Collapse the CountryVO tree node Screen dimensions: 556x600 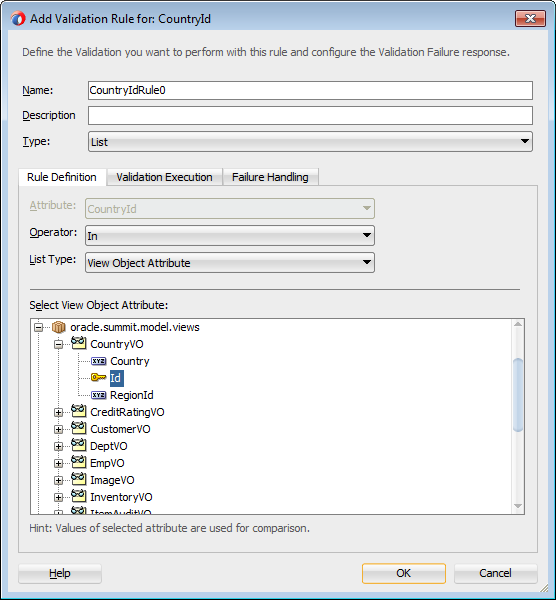[x=59, y=344]
